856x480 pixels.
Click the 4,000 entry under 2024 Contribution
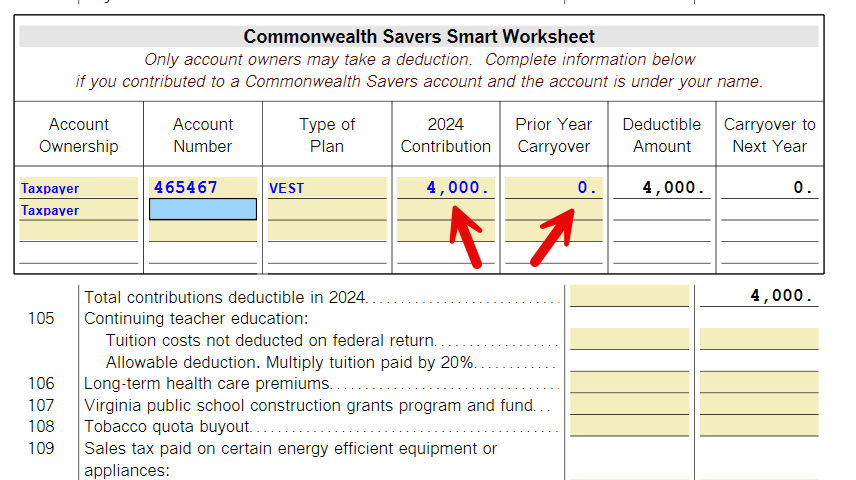[x=445, y=187]
